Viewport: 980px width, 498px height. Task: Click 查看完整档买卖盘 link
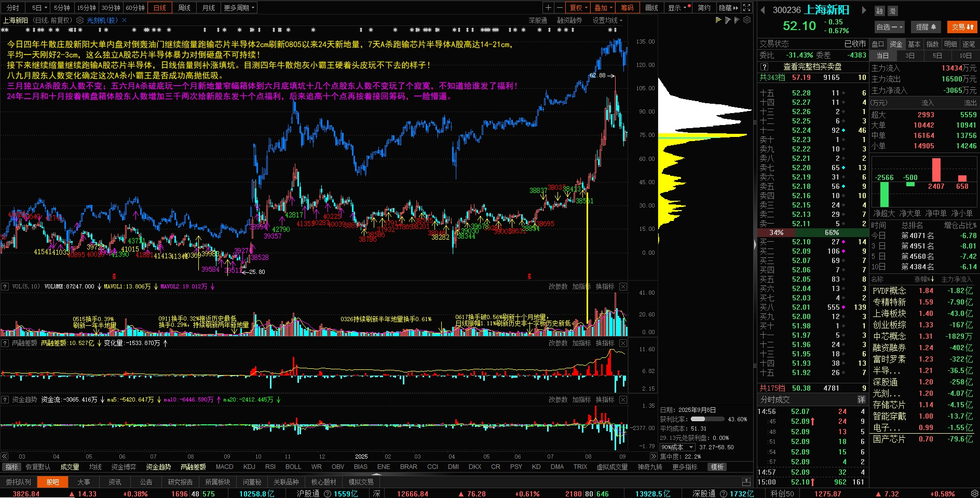click(x=812, y=67)
